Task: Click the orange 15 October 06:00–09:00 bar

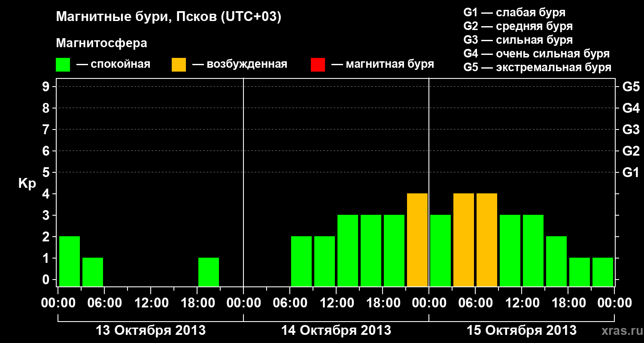Action: click(487, 240)
